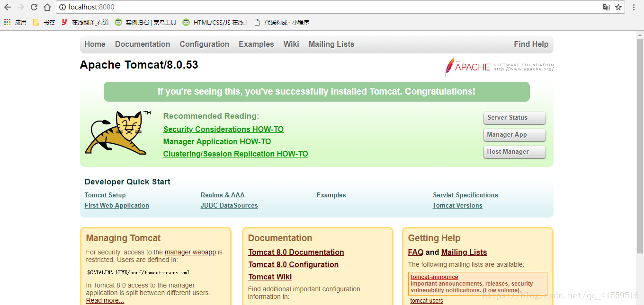The height and width of the screenshot is (305, 644).
Task: Open the Chrome three-dot menu
Action: pos(634,7)
